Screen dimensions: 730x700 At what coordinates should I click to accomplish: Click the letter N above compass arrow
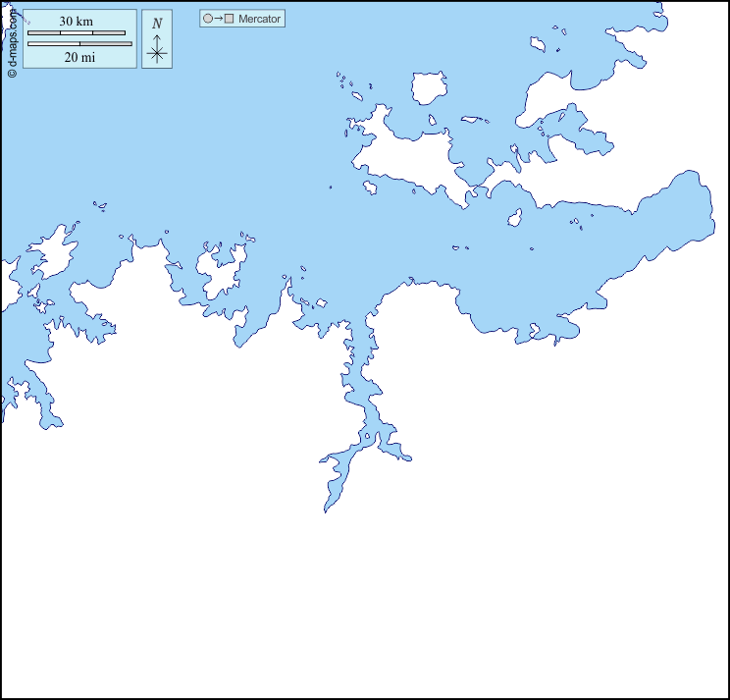[x=157, y=24]
